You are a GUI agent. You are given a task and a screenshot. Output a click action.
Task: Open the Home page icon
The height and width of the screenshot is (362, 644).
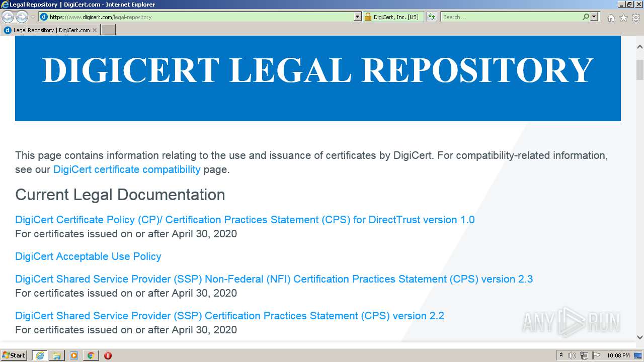[x=611, y=18]
